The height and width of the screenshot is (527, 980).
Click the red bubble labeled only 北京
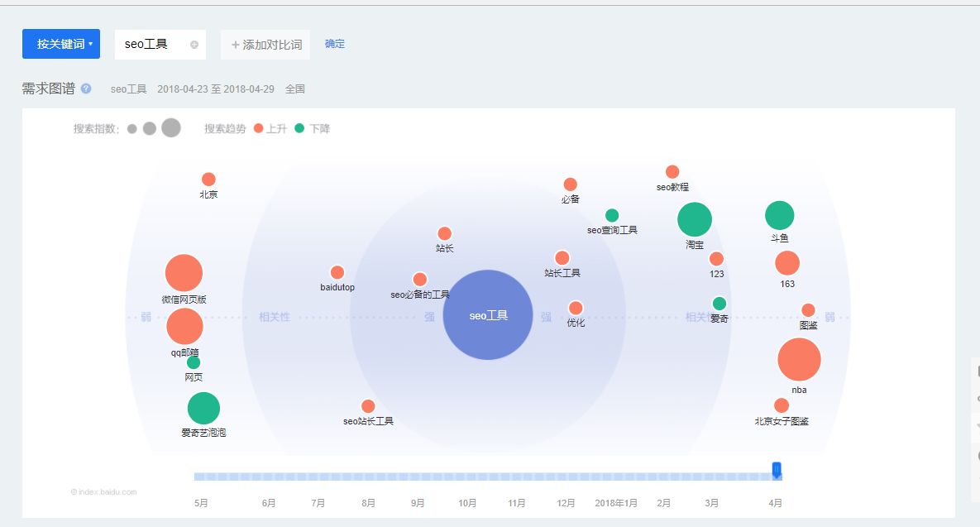pos(208,180)
